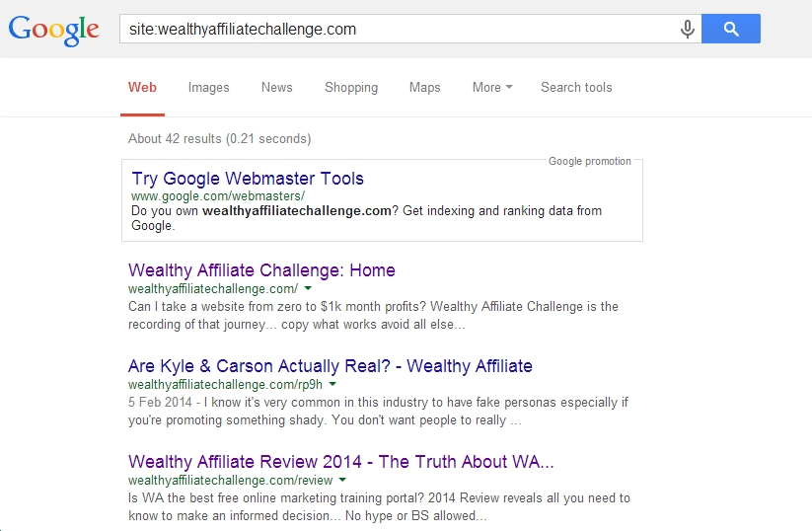Open Search tools options
Viewport: 812px width, 531px height.
pyautogui.click(x=576, y=88)
